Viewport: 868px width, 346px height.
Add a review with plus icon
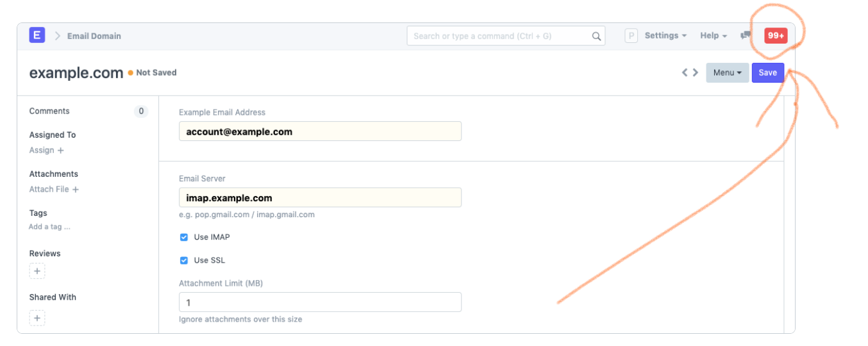(x=37, y=272)
